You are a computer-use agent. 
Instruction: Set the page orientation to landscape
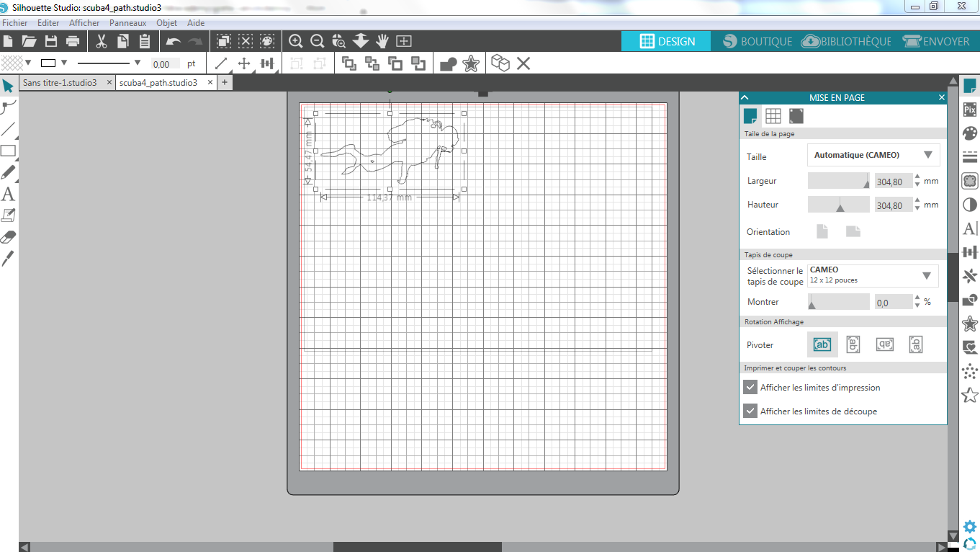(853, 231)
